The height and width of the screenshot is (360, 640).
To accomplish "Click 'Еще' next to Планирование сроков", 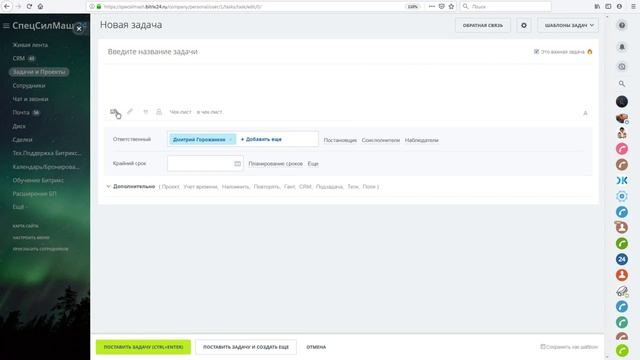I will click(x=313, y=164).
